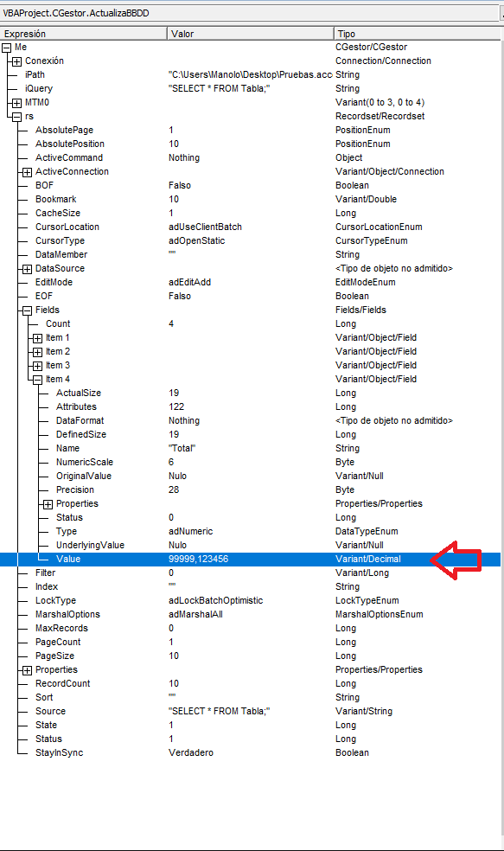
Task: Collapse the Me root node
Action: pyautogui.click(x=7, y=48)
